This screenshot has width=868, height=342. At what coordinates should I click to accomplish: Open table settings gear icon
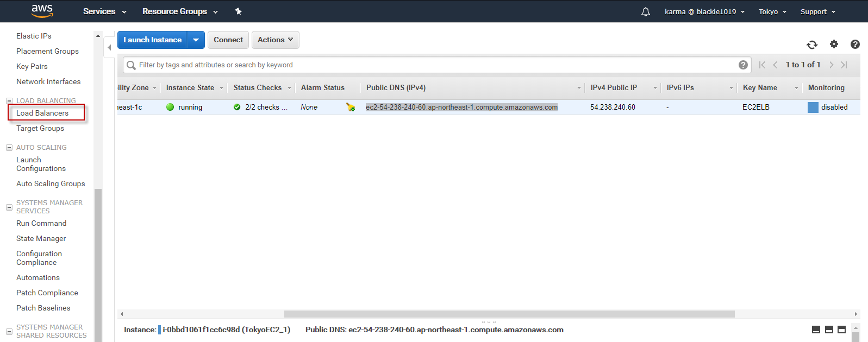tap(834, 45)
